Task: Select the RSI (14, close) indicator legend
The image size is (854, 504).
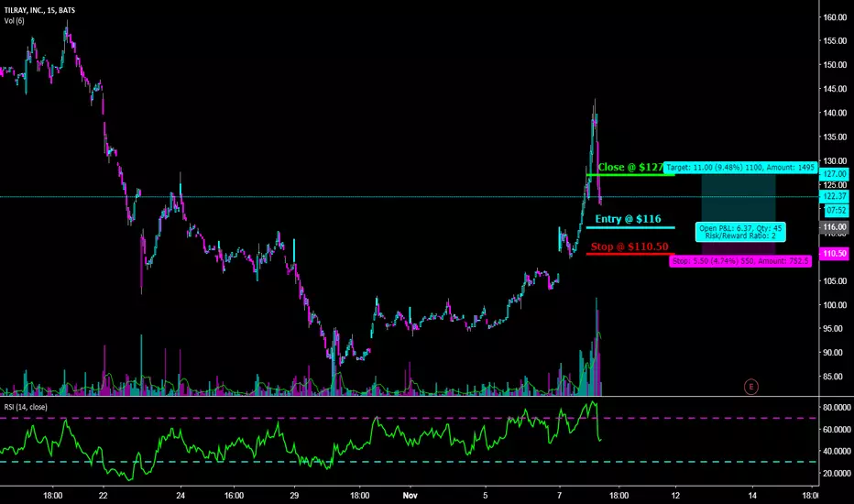Action: click(x=26, y=407)
